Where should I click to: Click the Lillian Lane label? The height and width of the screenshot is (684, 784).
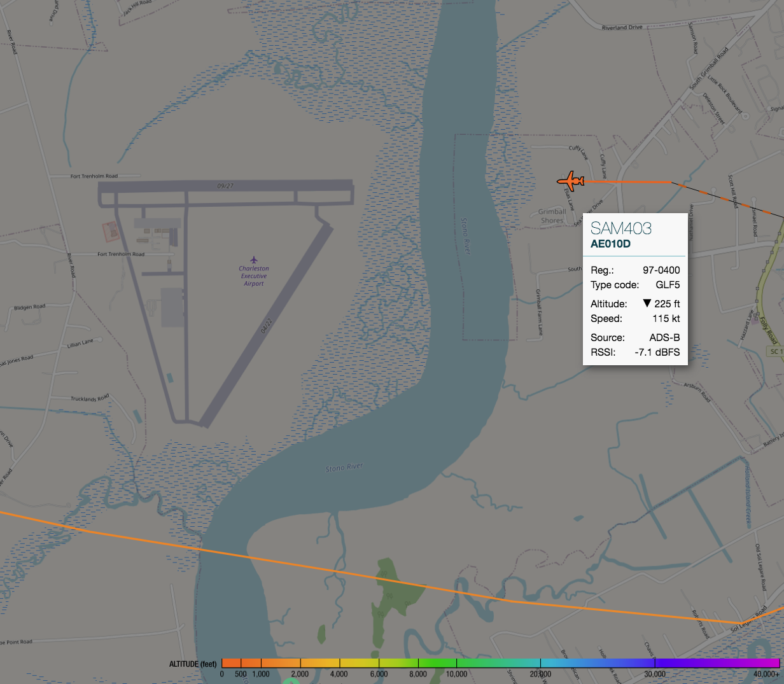point(80,344)
